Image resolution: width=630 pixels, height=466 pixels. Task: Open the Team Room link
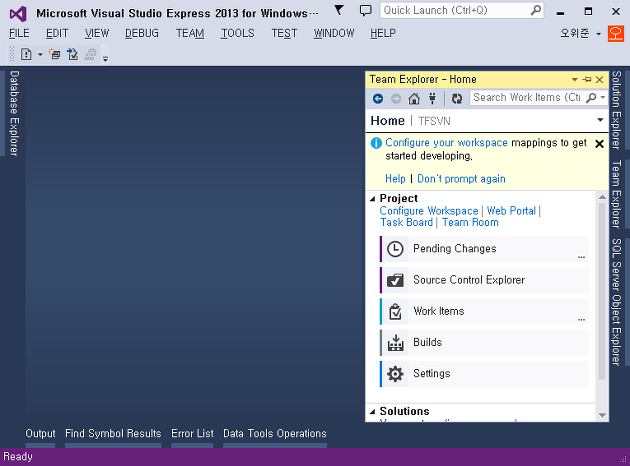point(470,223)
